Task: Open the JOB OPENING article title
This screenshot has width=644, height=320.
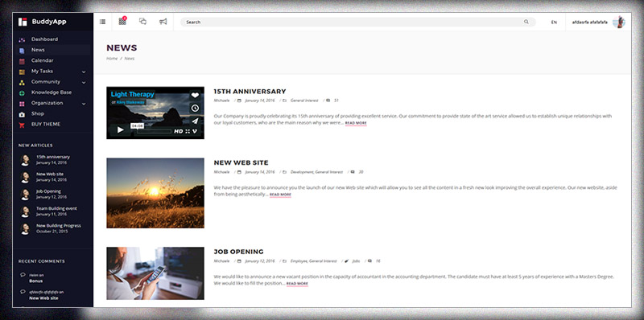Action: 238,252
